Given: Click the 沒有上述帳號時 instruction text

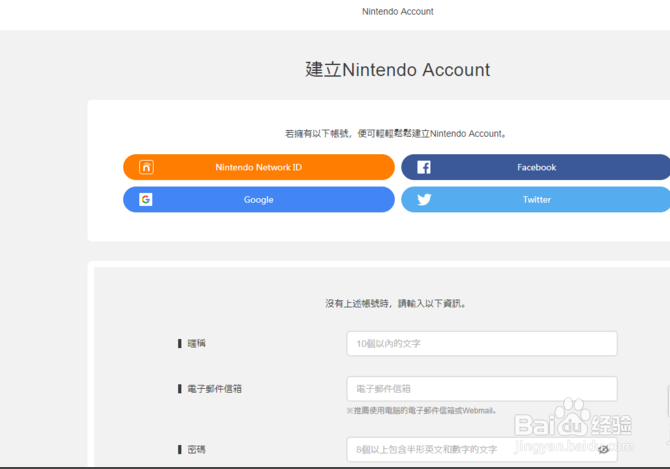Looking at the screenshot, I should pyautogui.click(x=396, y=304).
